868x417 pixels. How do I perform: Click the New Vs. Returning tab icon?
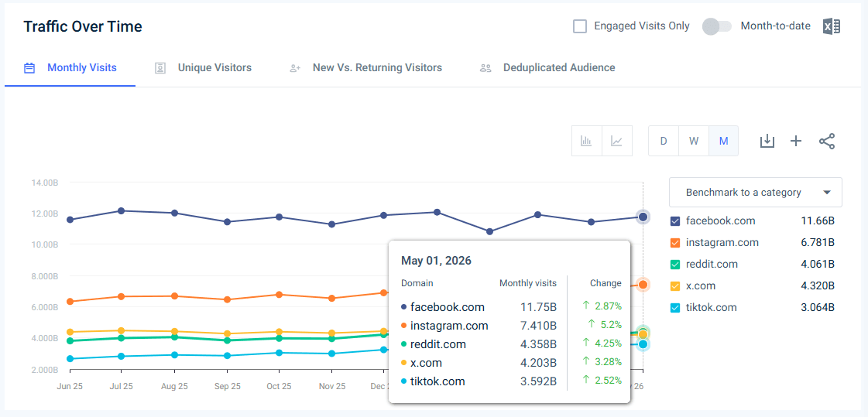pos(295,68)
